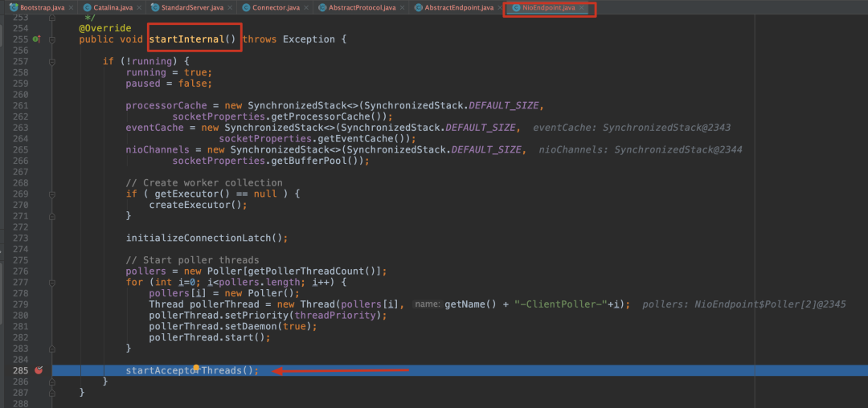Collapse the startInternal method fold at line 255
Image resolution: width=868 pixels, height=408 pixels.
click(x=50, y=39)
